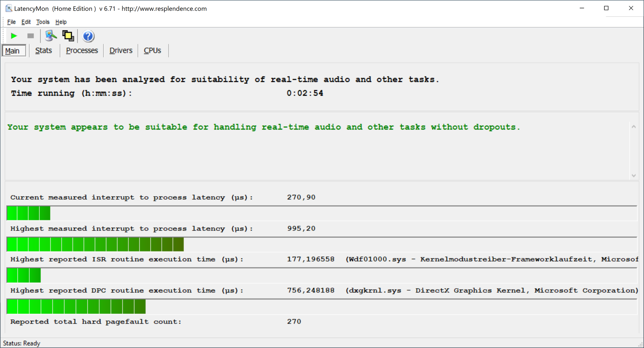Minimize the LatencyMon window
644x348 pixels.
582,8
